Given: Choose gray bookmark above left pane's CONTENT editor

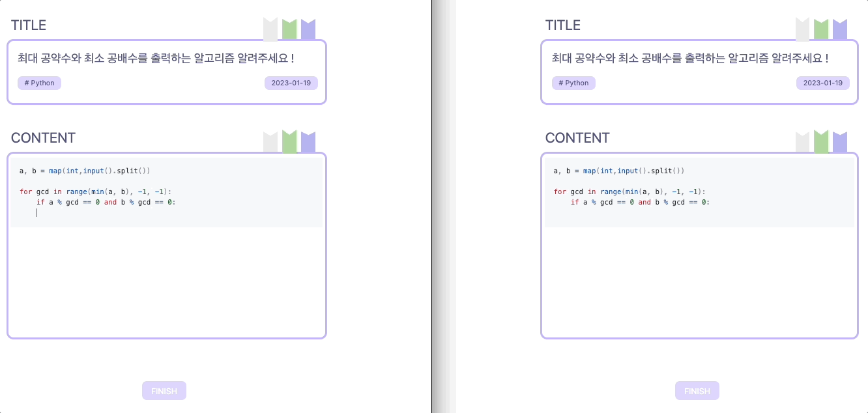Looking at the screenshot, I should 270,142.
